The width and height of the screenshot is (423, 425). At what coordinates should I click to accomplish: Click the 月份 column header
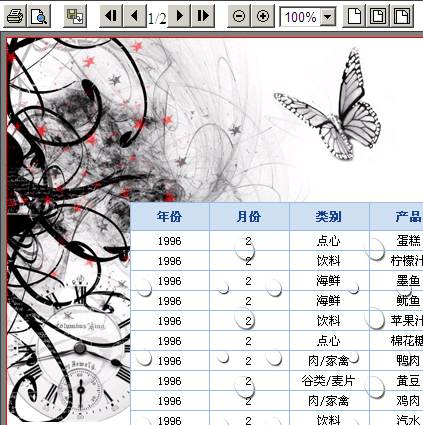(x=249, y=216)
